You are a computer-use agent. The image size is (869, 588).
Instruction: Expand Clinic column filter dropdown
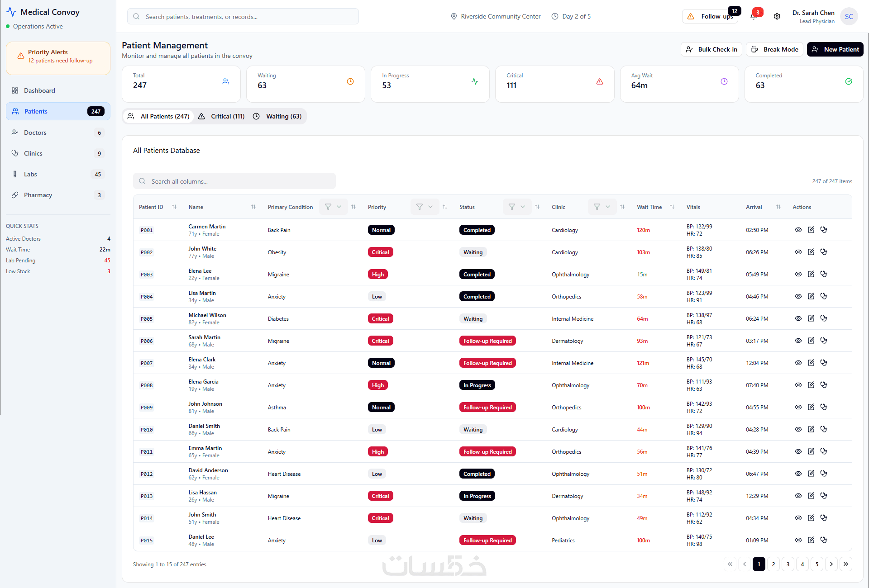coord(602,207)
